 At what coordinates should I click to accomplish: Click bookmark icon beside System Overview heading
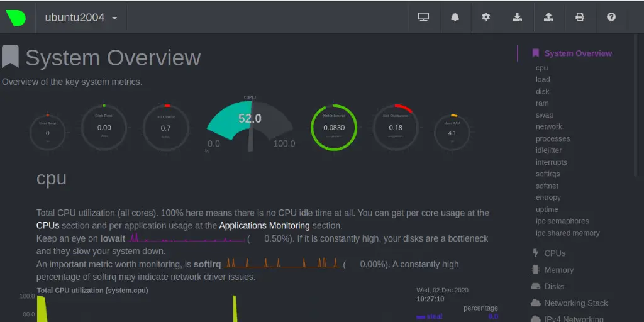pyautogui.click(x=10, y=57)
